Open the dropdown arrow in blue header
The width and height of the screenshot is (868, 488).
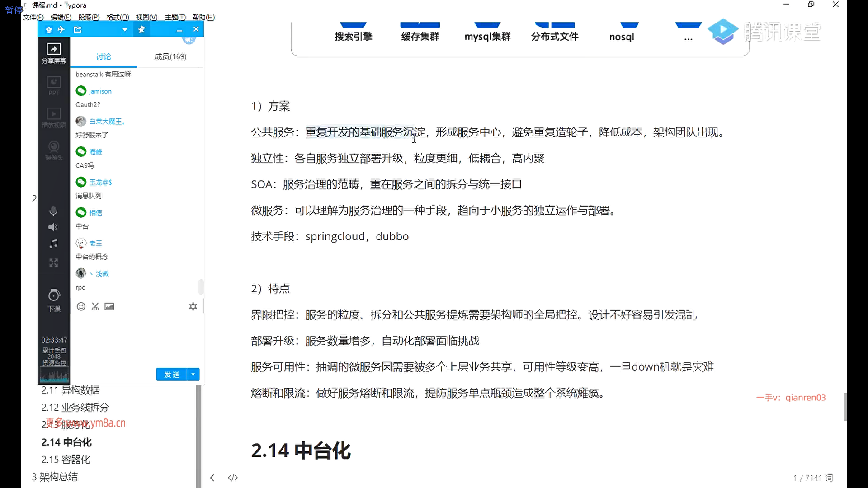(x=124, y=30)
